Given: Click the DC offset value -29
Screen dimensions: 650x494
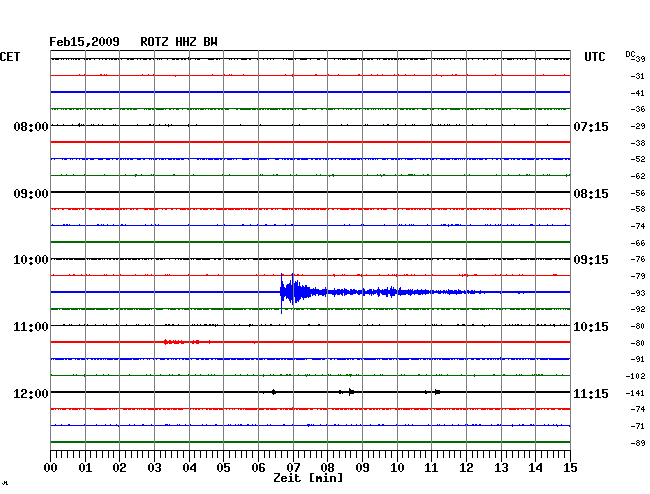Looking at the screenshot, I should 638,126.
